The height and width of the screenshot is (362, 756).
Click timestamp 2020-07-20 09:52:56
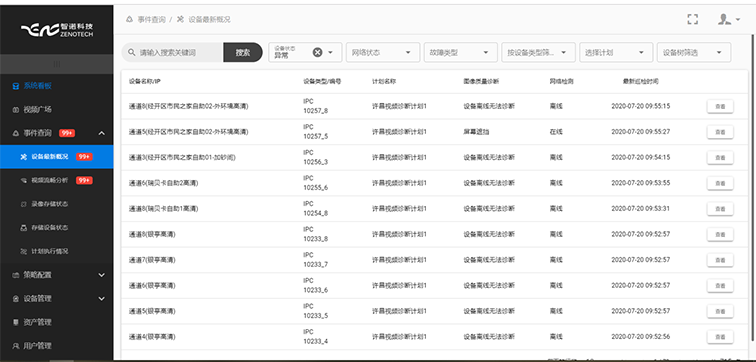point(641,336)
